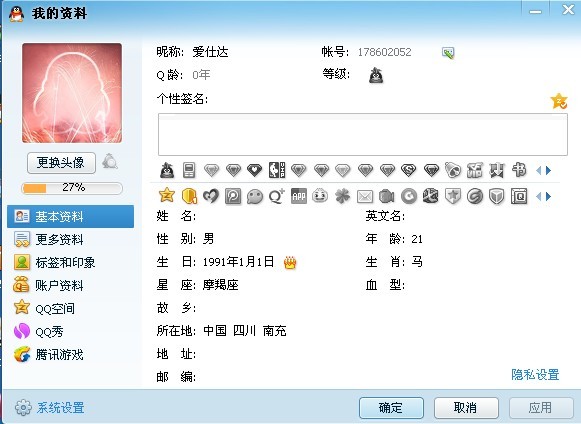Click the 27% profile completion progress bar
Image resolution: width=581 pixels, height=424 pixels.
(72, 188)
